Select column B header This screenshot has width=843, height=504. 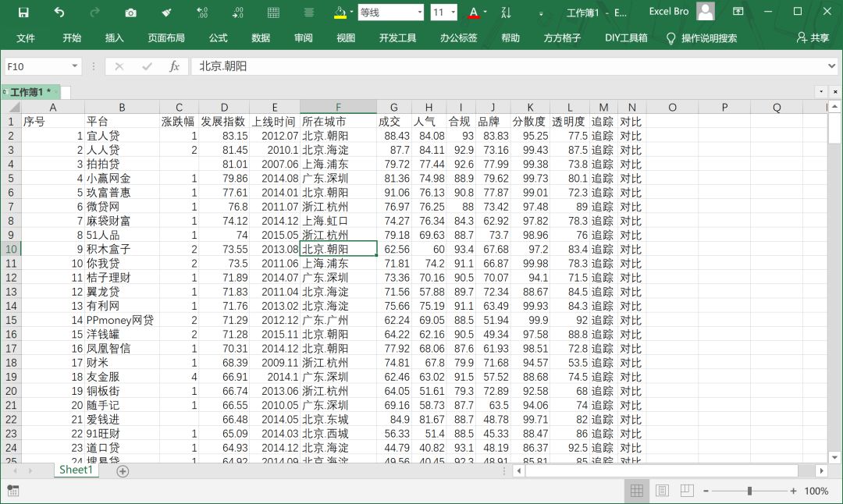pyautogui.click(x=122, y=108)
